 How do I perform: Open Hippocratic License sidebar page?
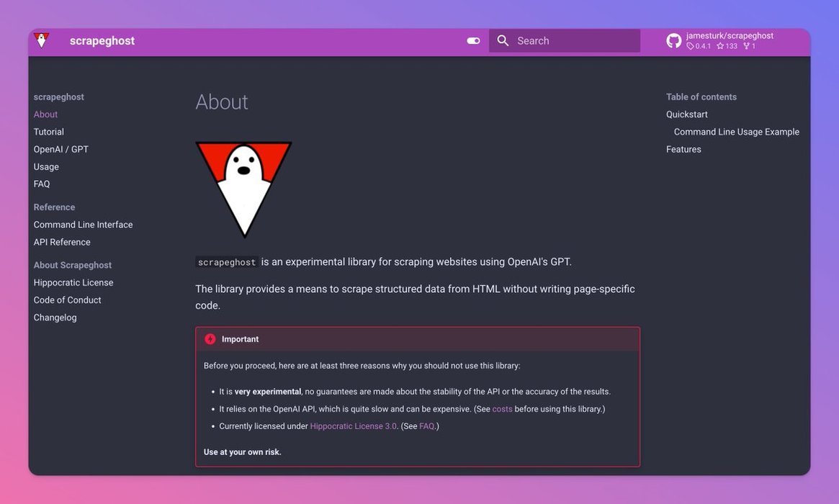click(73, 282)
